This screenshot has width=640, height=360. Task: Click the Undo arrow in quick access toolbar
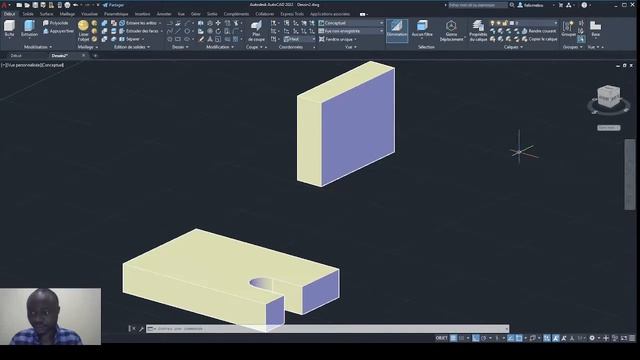[76, 5]
